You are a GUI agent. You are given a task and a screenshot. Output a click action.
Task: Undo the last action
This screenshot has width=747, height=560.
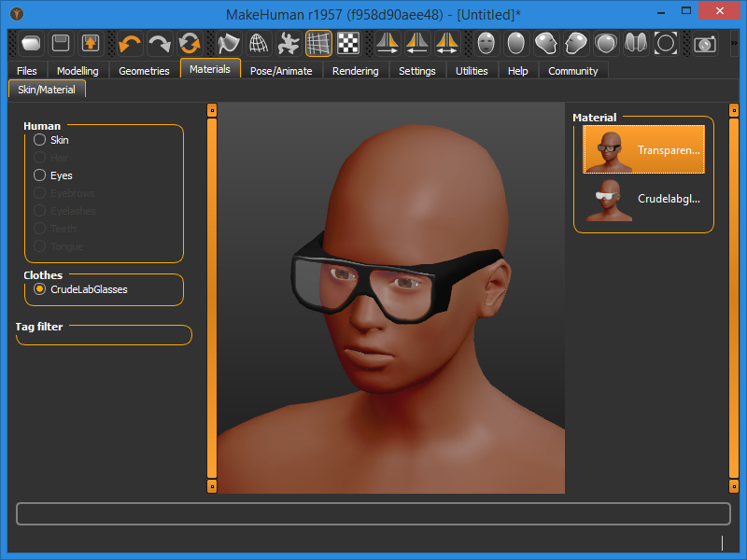point(130,44)
